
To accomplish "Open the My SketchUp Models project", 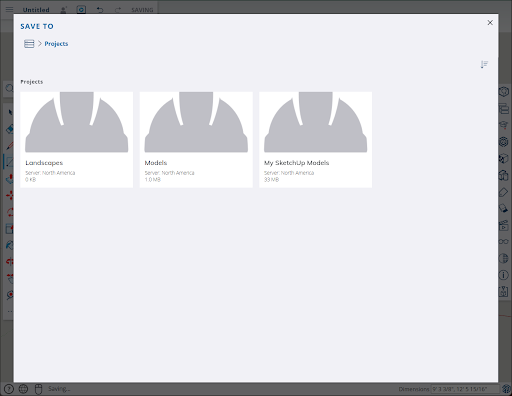I will click(316, 140).
